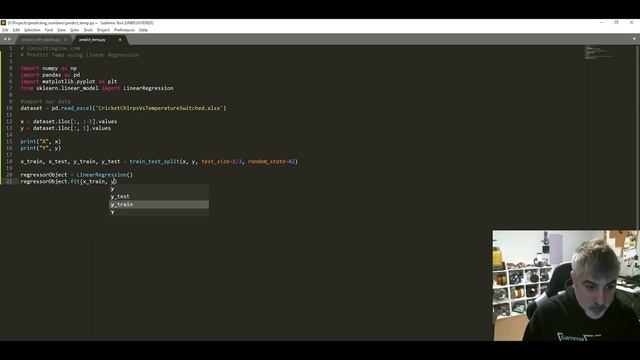640x360 pixels.
Task: Choose y_test from autocomplete list
Action: pos(159,196)
